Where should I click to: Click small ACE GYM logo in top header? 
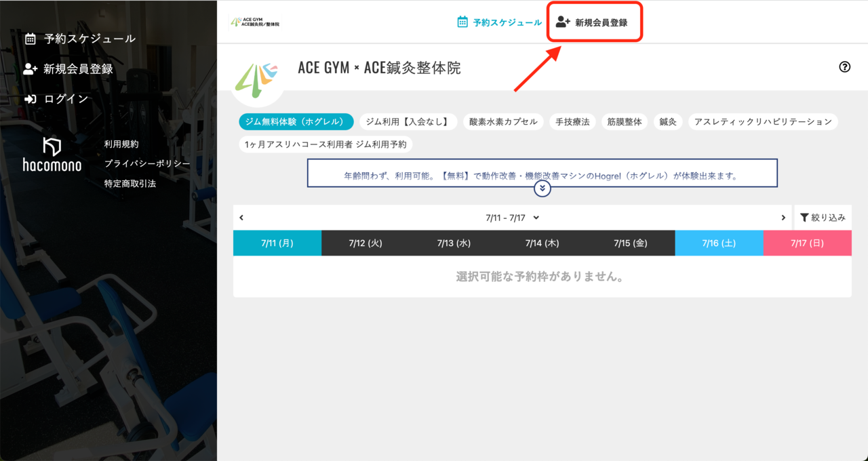tap(256, 22)
